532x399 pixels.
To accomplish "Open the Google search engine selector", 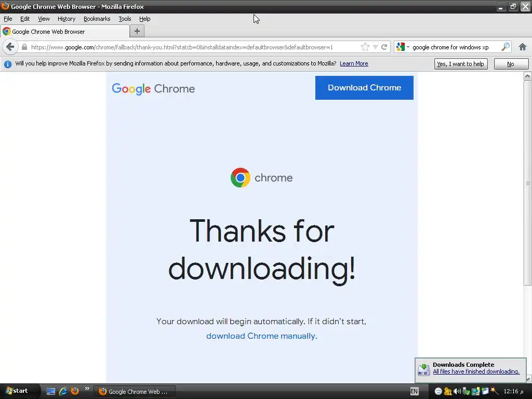I will pos(403,47).
